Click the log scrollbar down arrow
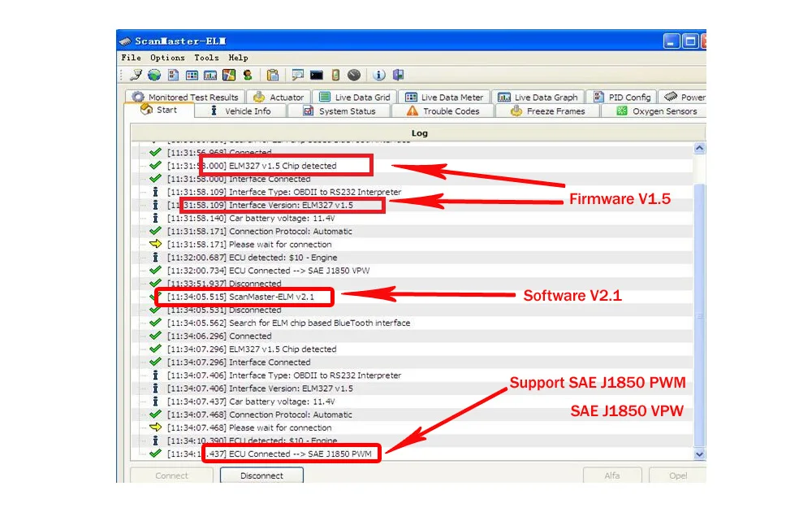Viewport: 812px width, 508px height. [x=699, y=454]
